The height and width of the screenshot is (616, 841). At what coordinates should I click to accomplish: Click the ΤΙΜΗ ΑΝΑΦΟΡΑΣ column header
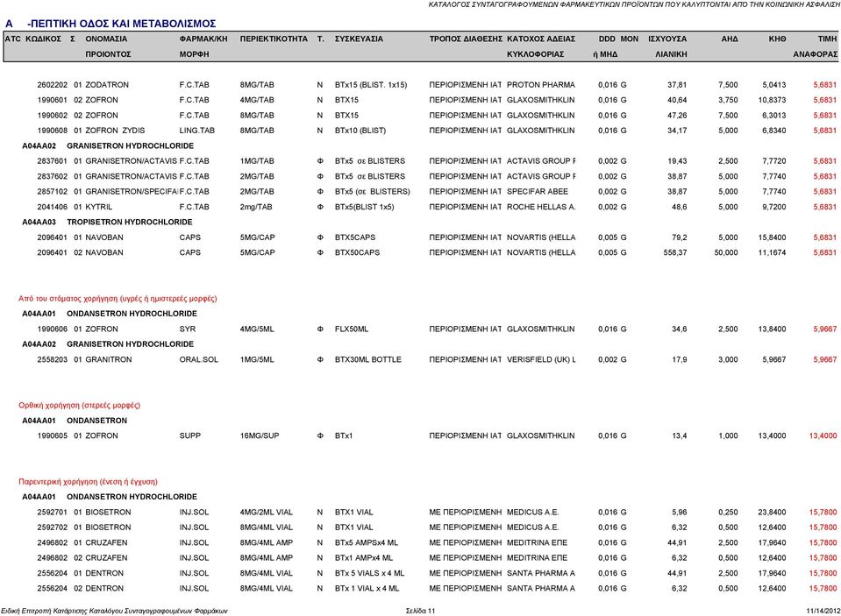816,46
